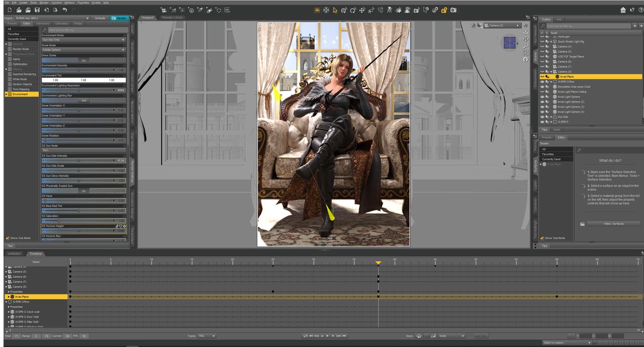Image resolution: width=644 pixels, height=347 pixels.
Task: Click the scene outline filter text field
Action: pos(588,26)
